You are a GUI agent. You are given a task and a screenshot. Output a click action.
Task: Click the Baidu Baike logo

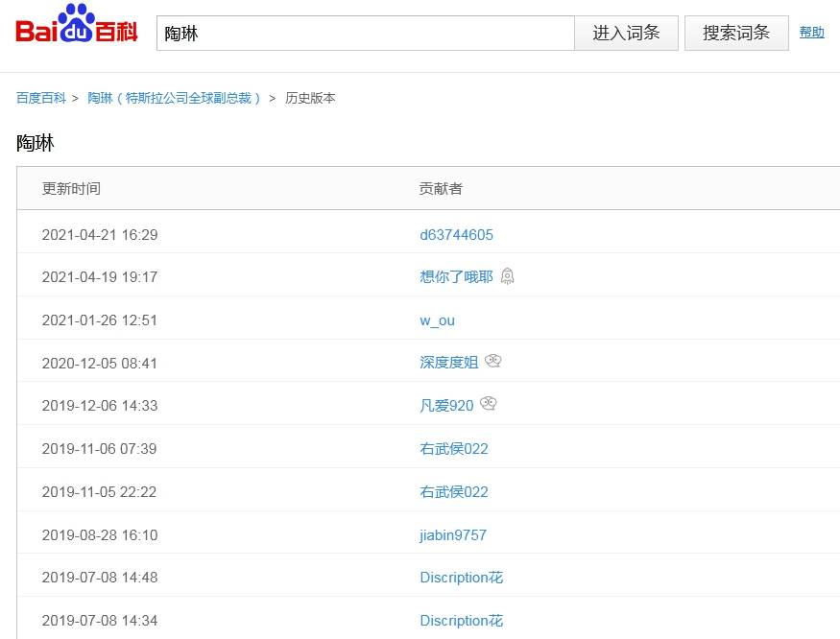pos(77,30)
